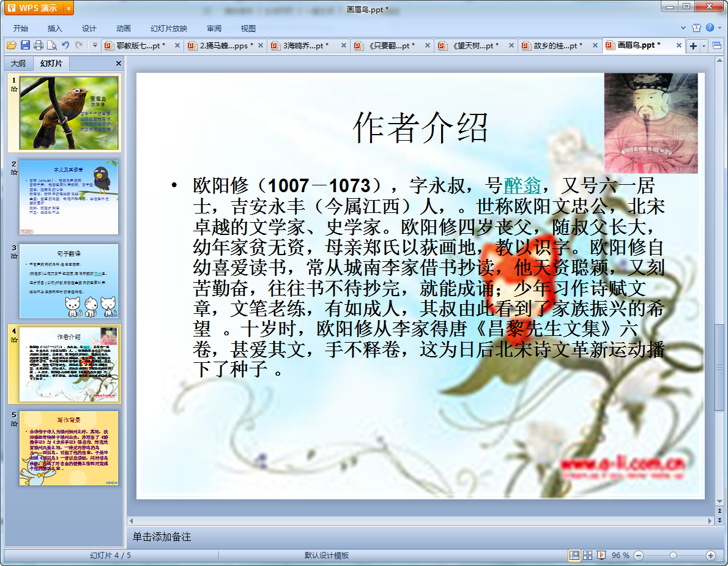The width and height of the screenshot is (728, 566).
Task: Open Print Preview icon
Action: tap(52, 45)
